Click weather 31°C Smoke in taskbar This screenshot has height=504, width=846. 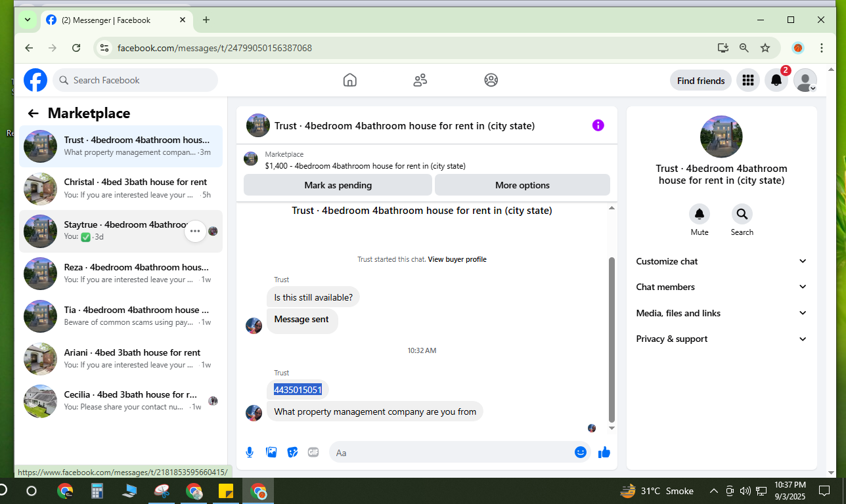coord(657,491)
